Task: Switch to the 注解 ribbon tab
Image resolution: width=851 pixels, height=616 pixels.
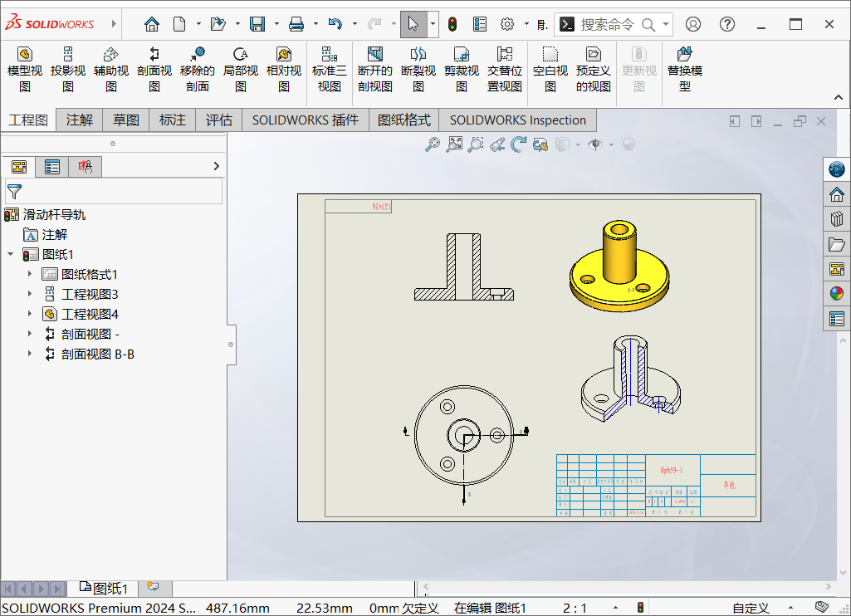Action: [79, 120]
